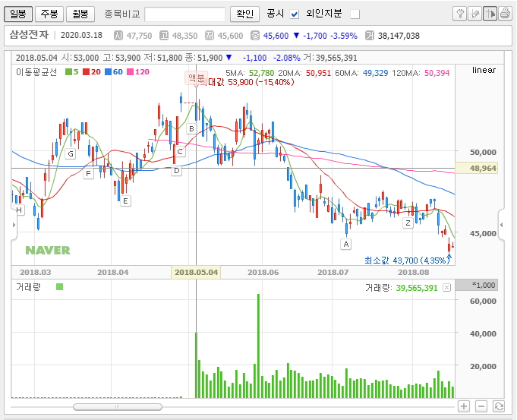Open disclosure marker C
517x420 pixels.
[180, 152]
